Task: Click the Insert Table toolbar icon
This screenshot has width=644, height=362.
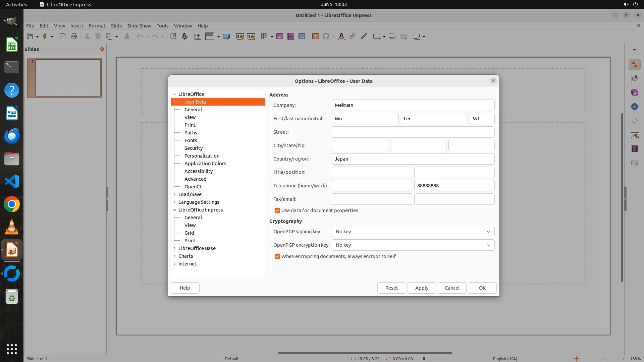Action: click(264, 37)
